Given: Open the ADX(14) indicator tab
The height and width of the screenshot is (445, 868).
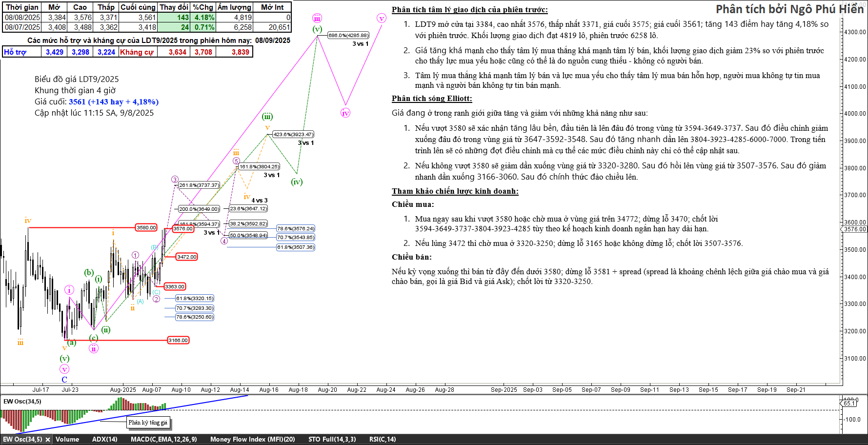Looking at the screenshot, I should click(x=104, y=439).
